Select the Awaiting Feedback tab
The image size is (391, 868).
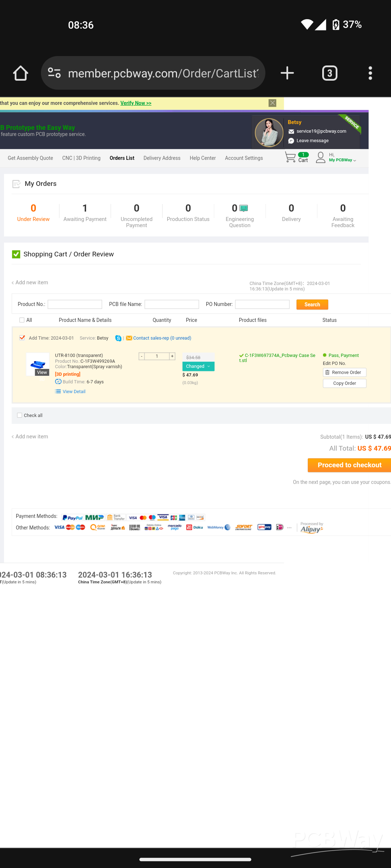coord(343,216)
